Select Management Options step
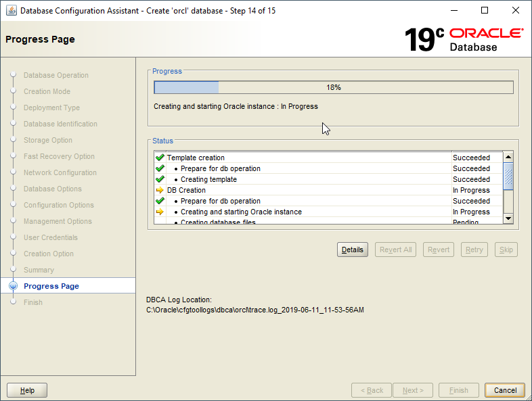The width and height of the screenshot is (532, 401). coord(58,221)
